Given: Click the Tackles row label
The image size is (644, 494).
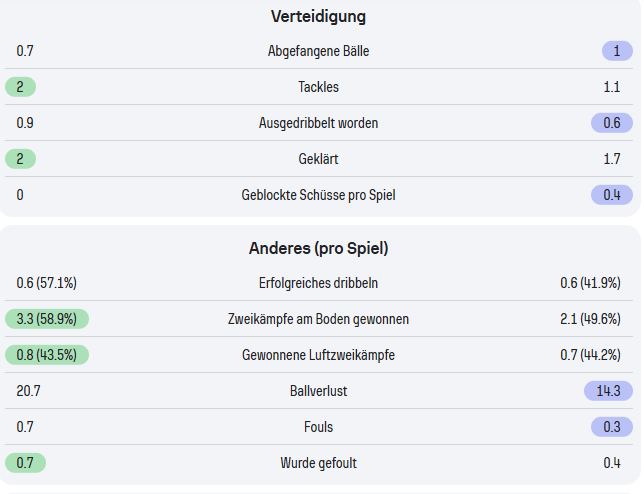Looking at the screenshot, I should pos(318,87).
